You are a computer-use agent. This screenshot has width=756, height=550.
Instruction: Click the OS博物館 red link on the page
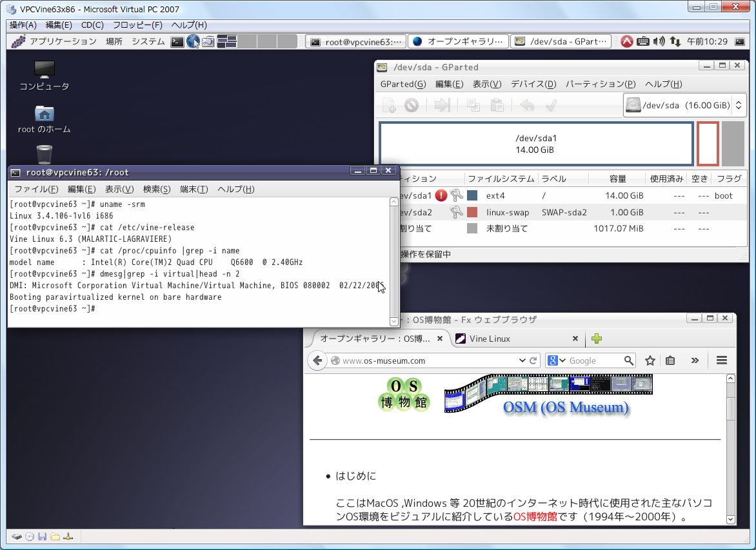(x=535, y=516)
